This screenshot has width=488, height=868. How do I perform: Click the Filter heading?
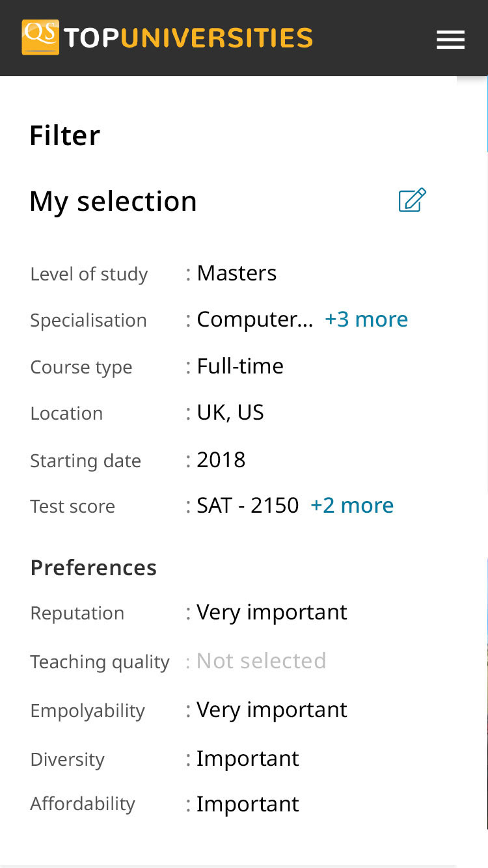coord(65,135)
